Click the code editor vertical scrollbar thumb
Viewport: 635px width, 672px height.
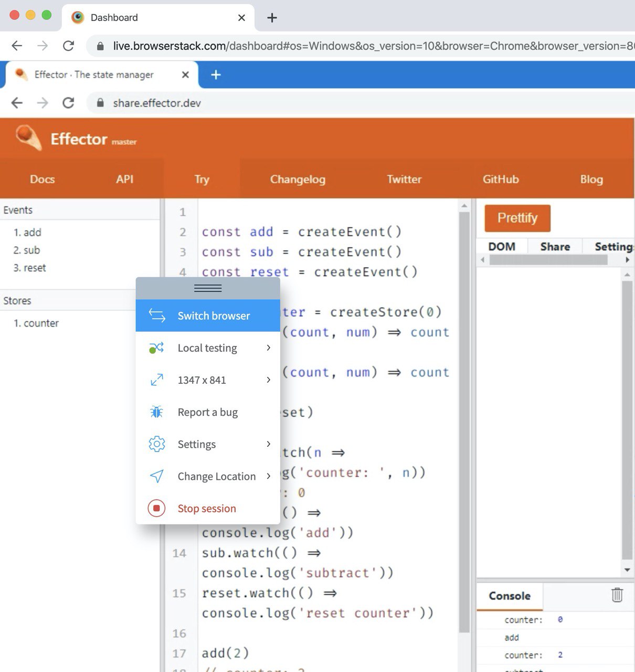(x=464, y=423)
